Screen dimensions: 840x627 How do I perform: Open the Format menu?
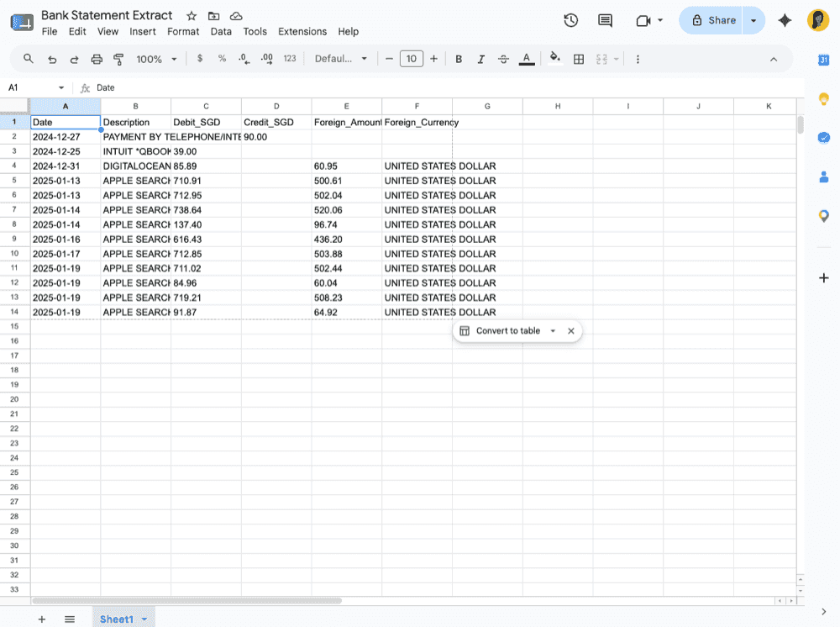pos(183,32)
